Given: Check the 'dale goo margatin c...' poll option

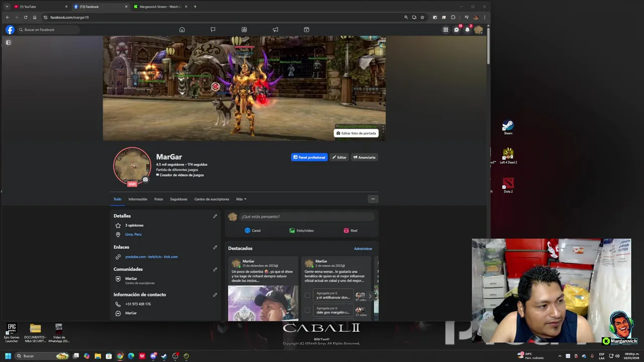Looking at the screenshot, I should point(307,310).
